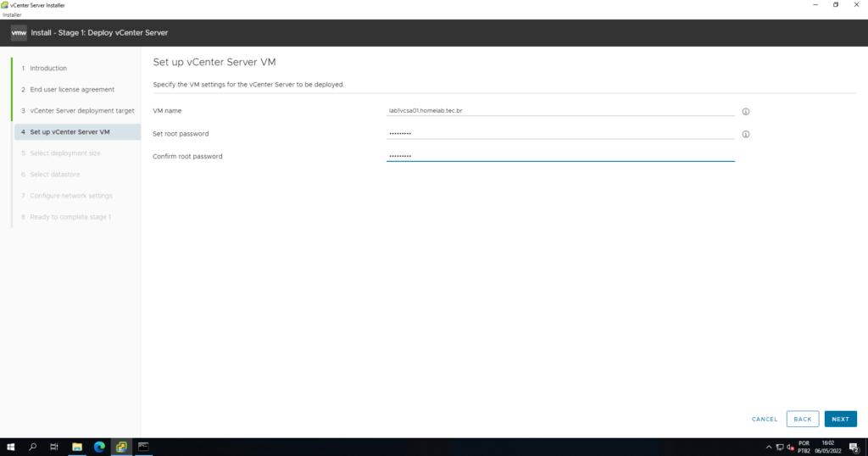Minimize the installer window
Image resolution: width=868 pixels, height=456 pixels.
815,5
